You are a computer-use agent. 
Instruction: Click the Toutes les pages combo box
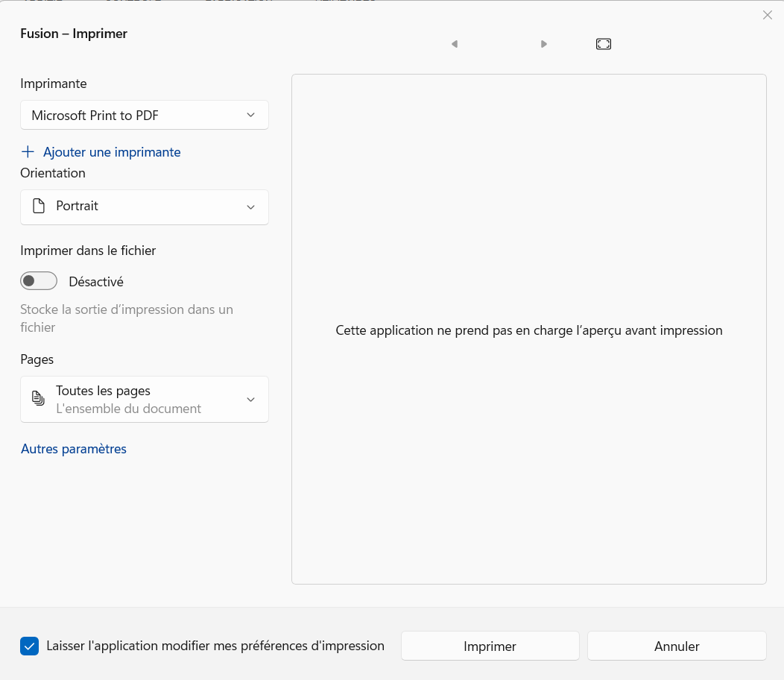144,399
